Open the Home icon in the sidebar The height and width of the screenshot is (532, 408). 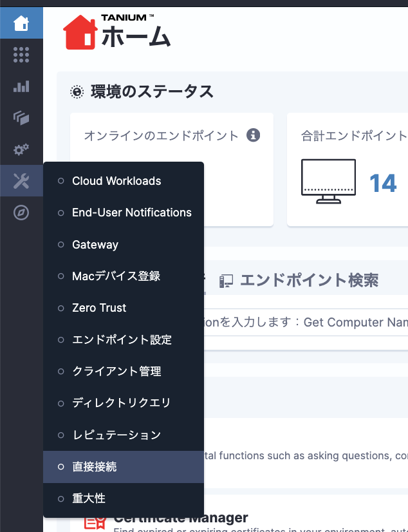click(21, 23)
